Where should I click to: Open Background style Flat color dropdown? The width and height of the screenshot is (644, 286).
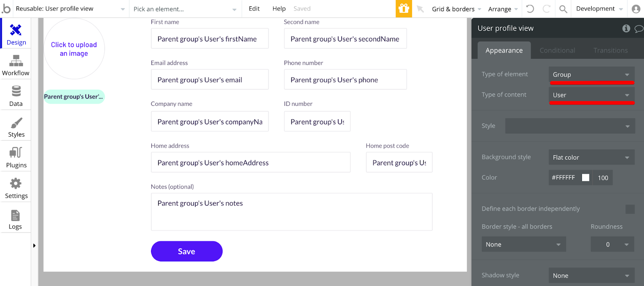pos(591,157)
